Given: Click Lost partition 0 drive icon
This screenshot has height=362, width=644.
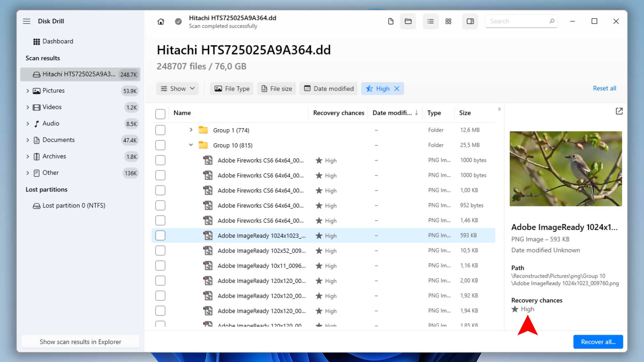Looking at the screenshot, I should (36, 206).
